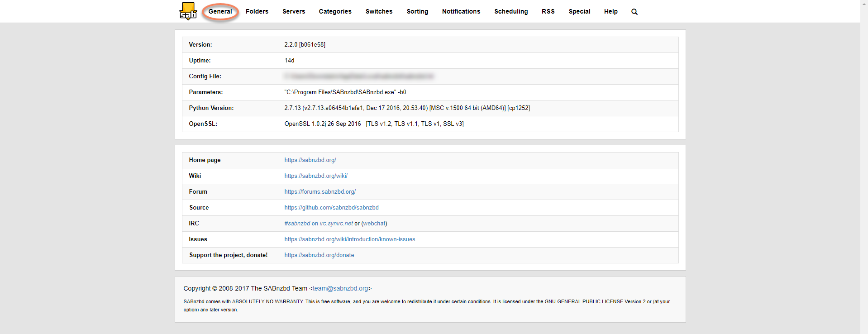Click the vertical page scrollbar
This screenshot has height=334, width=868.
click(864, 167)
